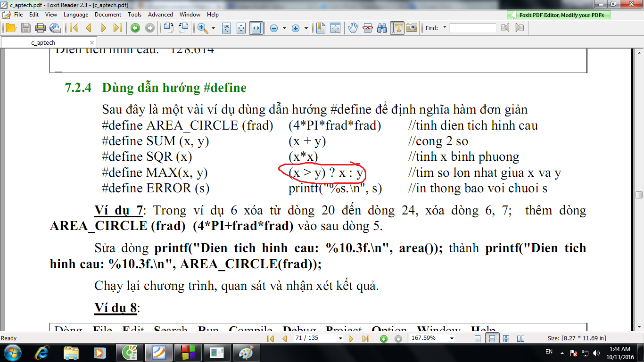
Task: Click the Actual Size 100% button
Action: pyautogui.click(x=226, y=28)
